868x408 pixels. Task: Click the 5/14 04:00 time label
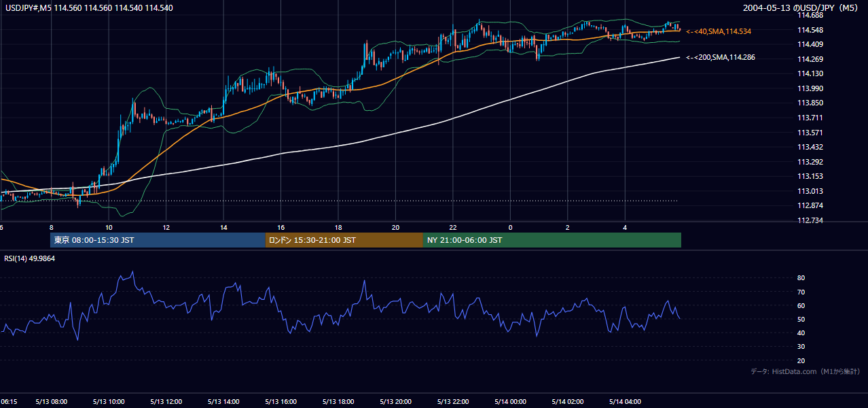[x=625, y=402]
